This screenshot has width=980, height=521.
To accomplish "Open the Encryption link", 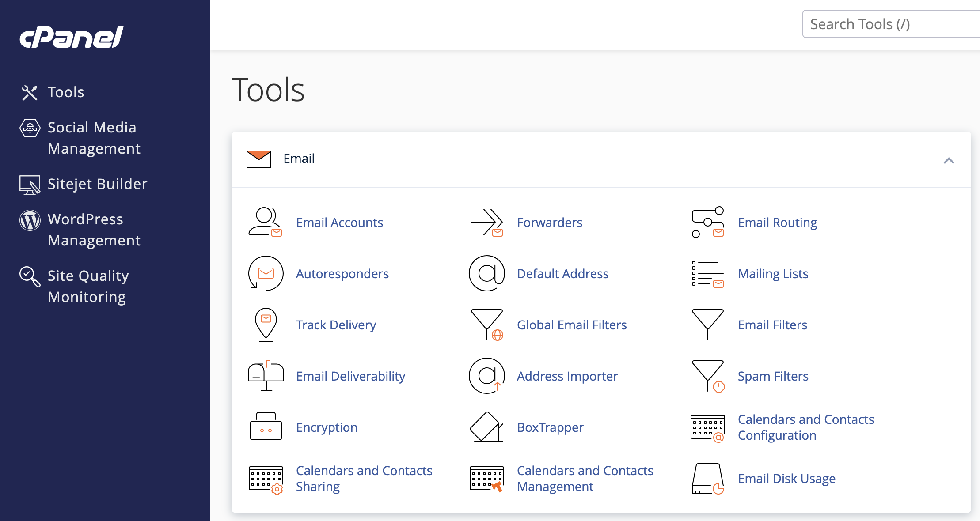I will click(x=327, y=427).
